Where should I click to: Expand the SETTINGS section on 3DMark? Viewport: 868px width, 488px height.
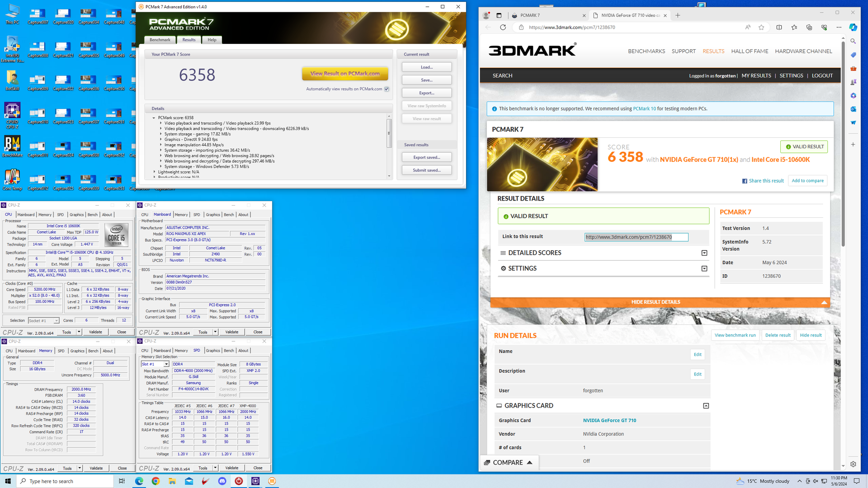pos(704,268)
